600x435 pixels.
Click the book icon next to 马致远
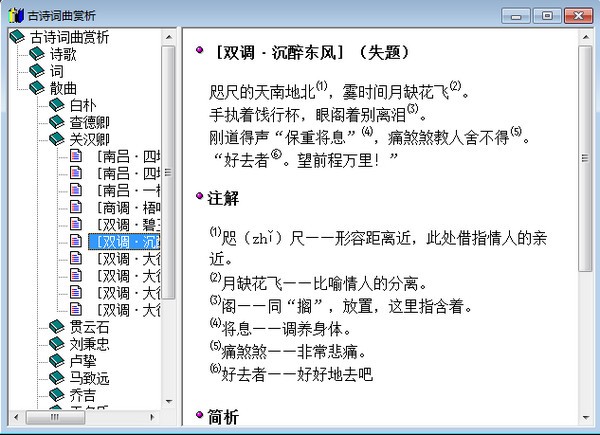57,378
